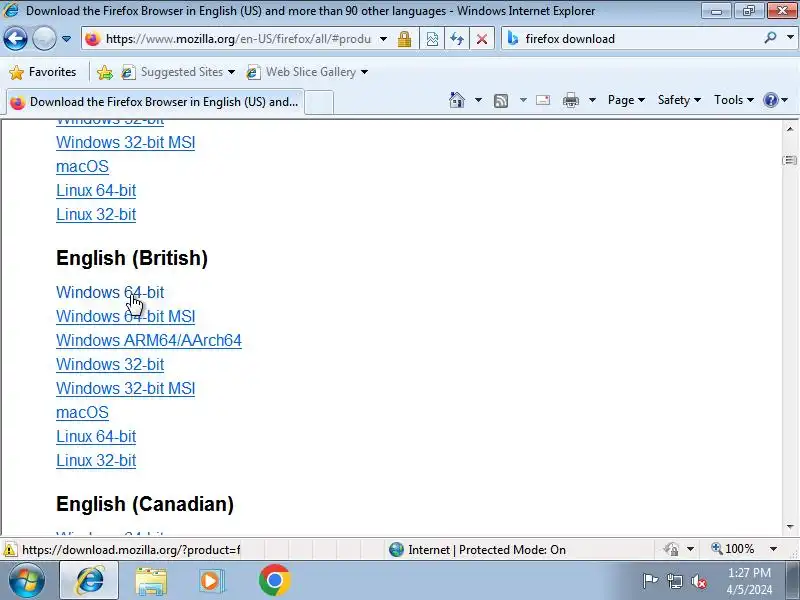Screen dimensions: 800x600
Task: Toggle the Compatibility View icon
Action: tap(432, 39)
